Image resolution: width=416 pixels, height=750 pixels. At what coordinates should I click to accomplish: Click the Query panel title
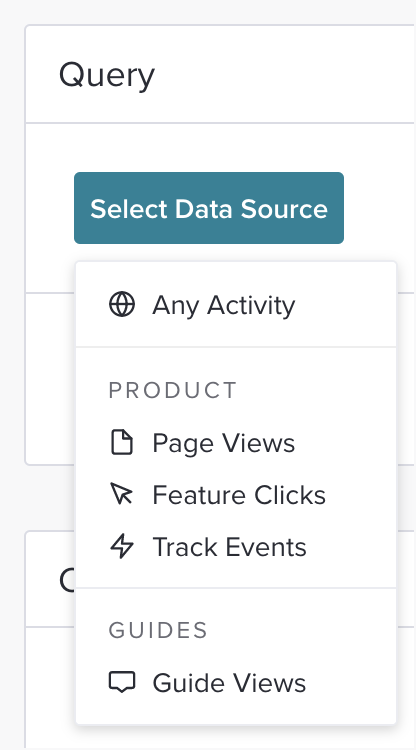pos(107,76)
